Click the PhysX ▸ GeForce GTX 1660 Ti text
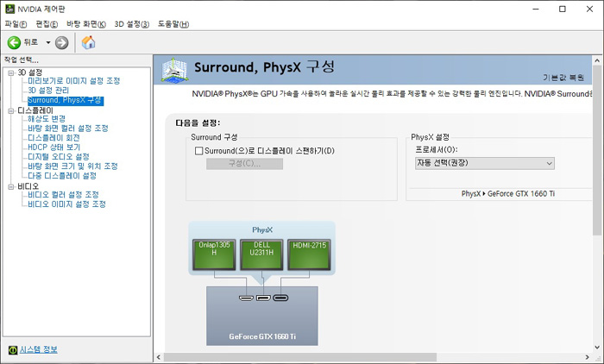604x364 pixels. [x=508, y=194]
